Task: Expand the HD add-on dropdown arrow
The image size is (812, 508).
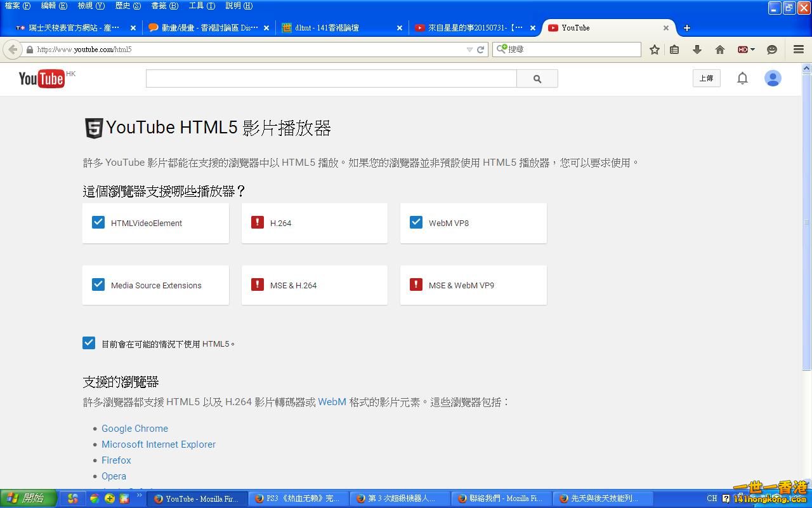Action: pyautogui.click(x=752, y=50)
